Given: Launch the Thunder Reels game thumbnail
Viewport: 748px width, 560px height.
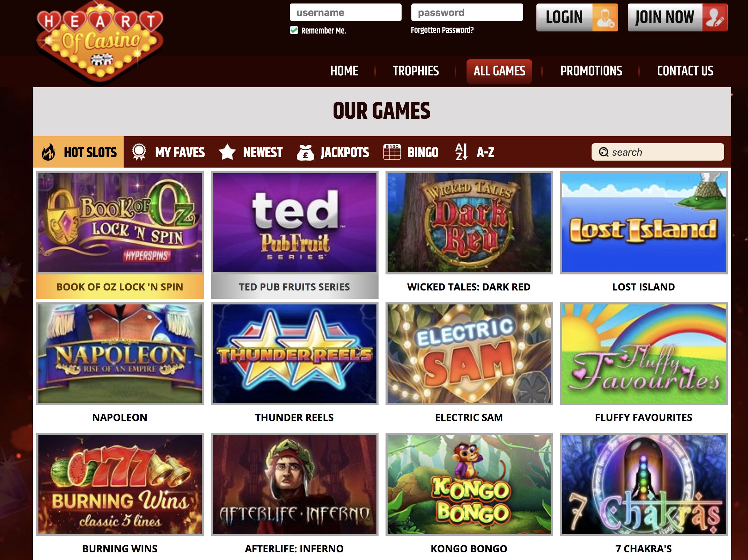Looking at the screenshot, I should click(x=295, y=354).
